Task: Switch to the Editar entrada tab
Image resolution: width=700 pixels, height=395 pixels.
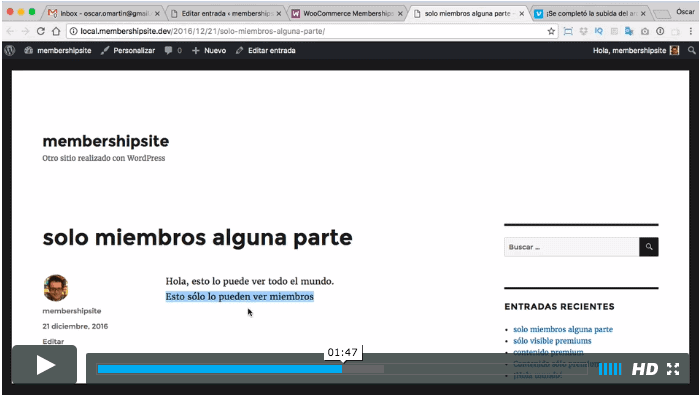Action: click(x=225, y=13)
